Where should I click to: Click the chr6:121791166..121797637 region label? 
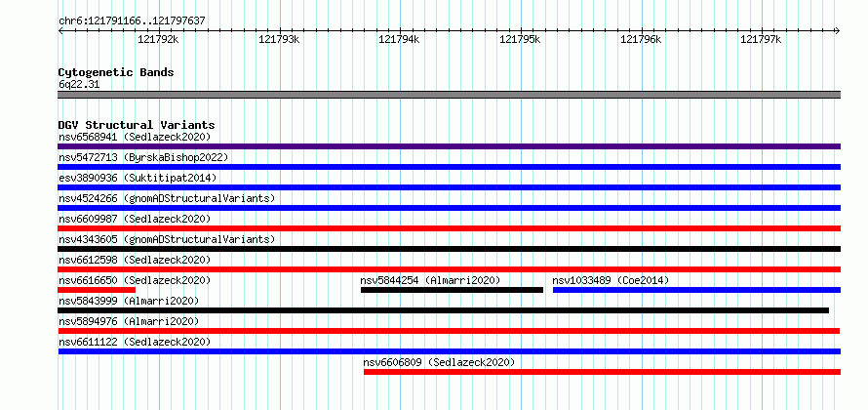click(x=132, y=20)
